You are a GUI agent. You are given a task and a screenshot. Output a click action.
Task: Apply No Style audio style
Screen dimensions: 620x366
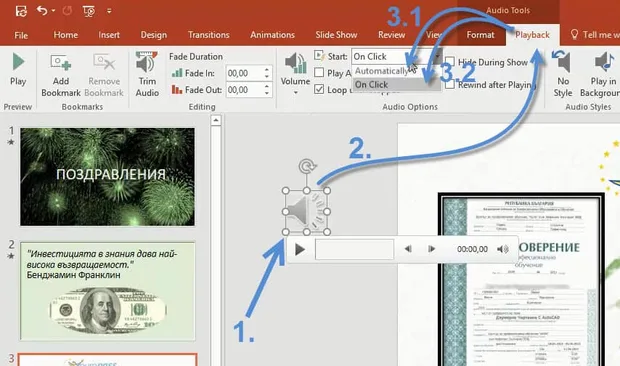point(563,74)
